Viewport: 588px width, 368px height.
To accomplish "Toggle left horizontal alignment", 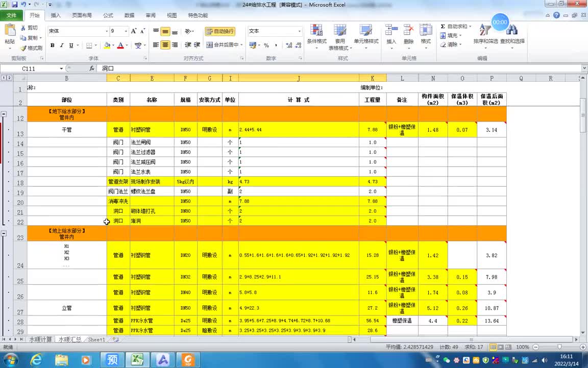I will pyautogui.click(x=156, y=45).
